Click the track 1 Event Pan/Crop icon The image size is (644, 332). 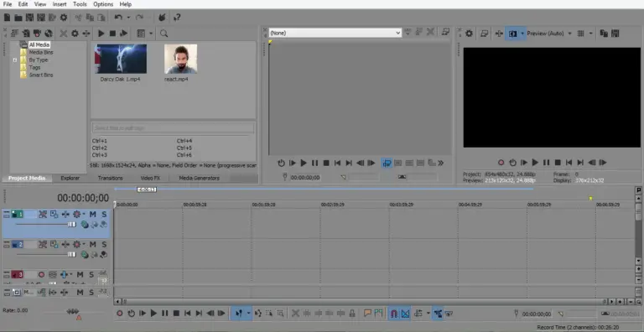coord(55,214)
